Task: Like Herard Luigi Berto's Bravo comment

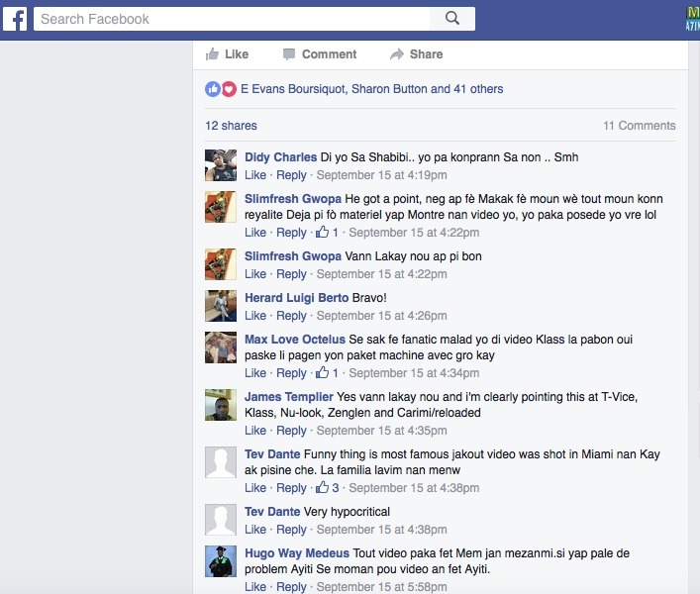Action: (x=255, y=316)
